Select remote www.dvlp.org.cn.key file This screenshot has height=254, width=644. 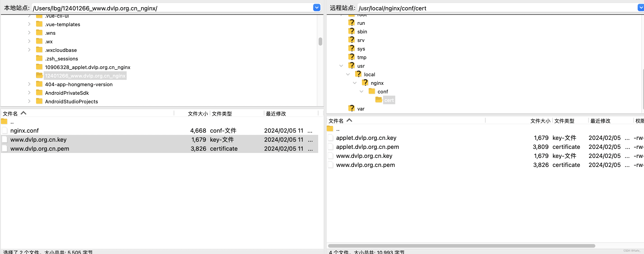point(485,156)
